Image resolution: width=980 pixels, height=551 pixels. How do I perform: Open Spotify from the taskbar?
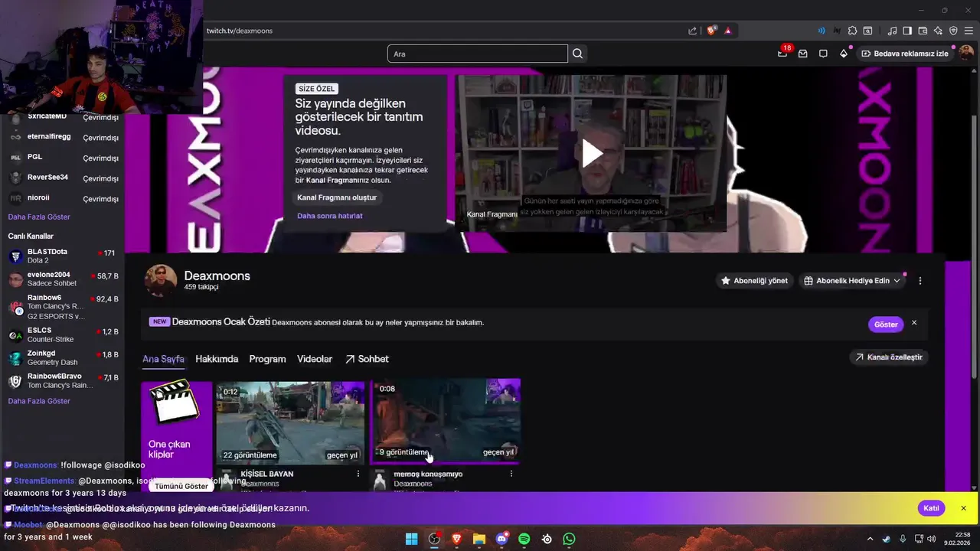(x=524, y=539)
